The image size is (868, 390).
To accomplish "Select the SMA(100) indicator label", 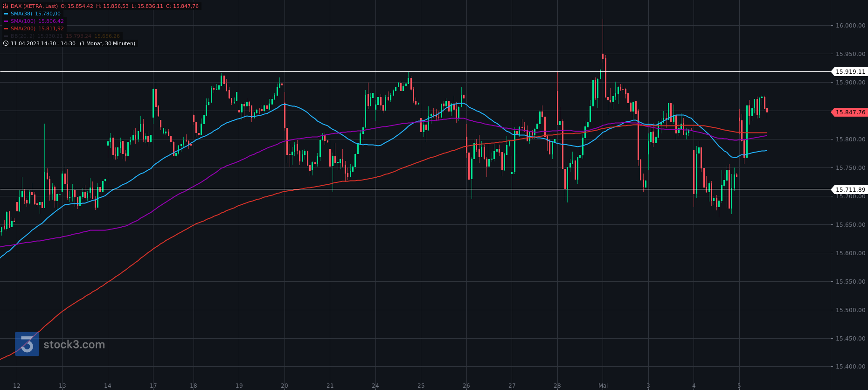I will point(23,21).
